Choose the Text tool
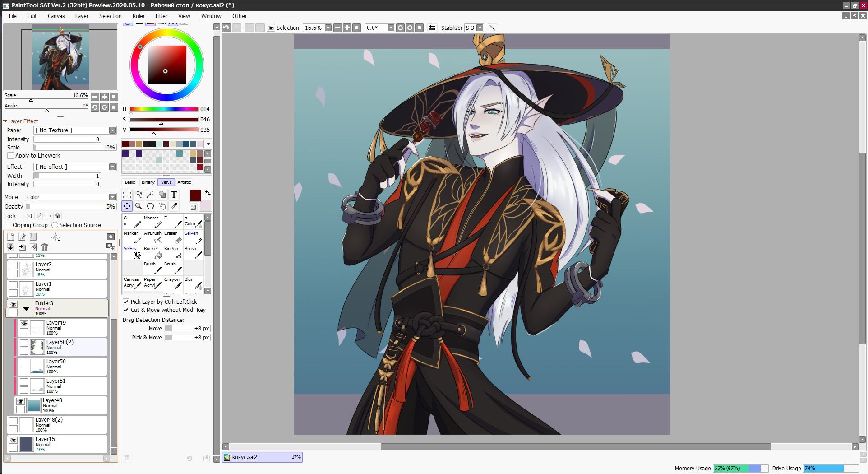This screenshot has width=868, height=474. pos(174,195)
